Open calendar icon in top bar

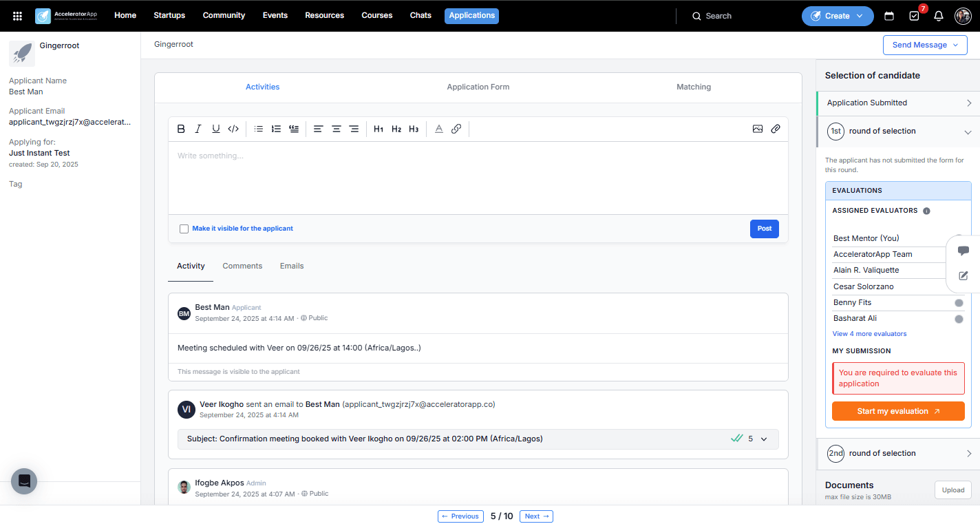coord(889,16)
